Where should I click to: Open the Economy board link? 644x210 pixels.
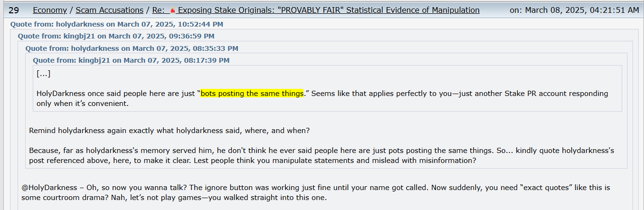pos(50,10)
